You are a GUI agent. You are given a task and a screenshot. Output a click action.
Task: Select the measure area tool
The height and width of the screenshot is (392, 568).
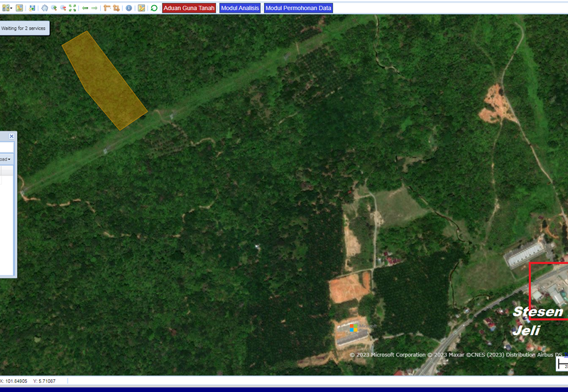tap(116, 8)
